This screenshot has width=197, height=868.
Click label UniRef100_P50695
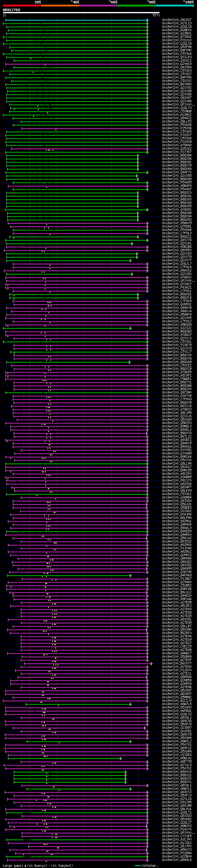coord(177,183)
